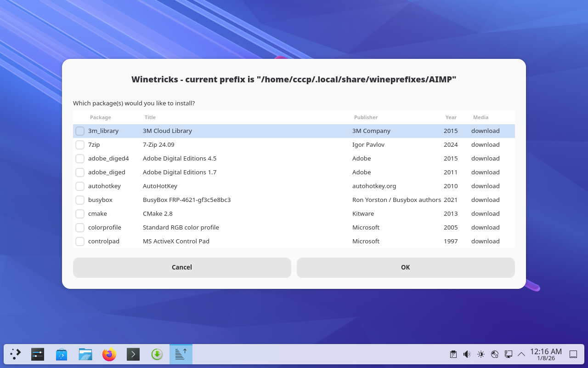Launch Firefox browser
588x368 pixels.
[109, 354]
